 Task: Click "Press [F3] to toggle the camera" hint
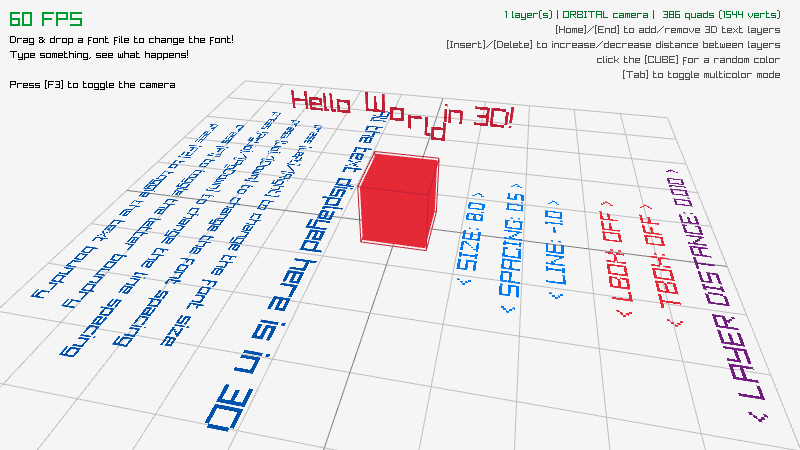point(92,85)
